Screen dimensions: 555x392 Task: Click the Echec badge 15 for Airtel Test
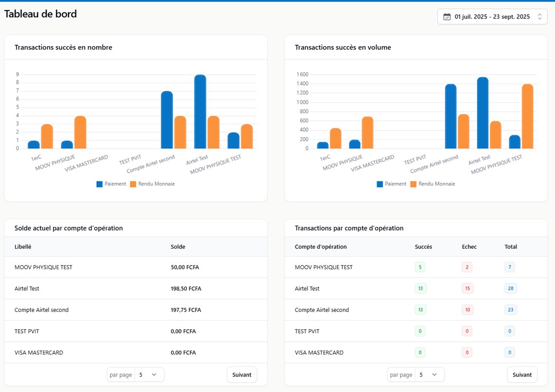[x=467, y=288]
